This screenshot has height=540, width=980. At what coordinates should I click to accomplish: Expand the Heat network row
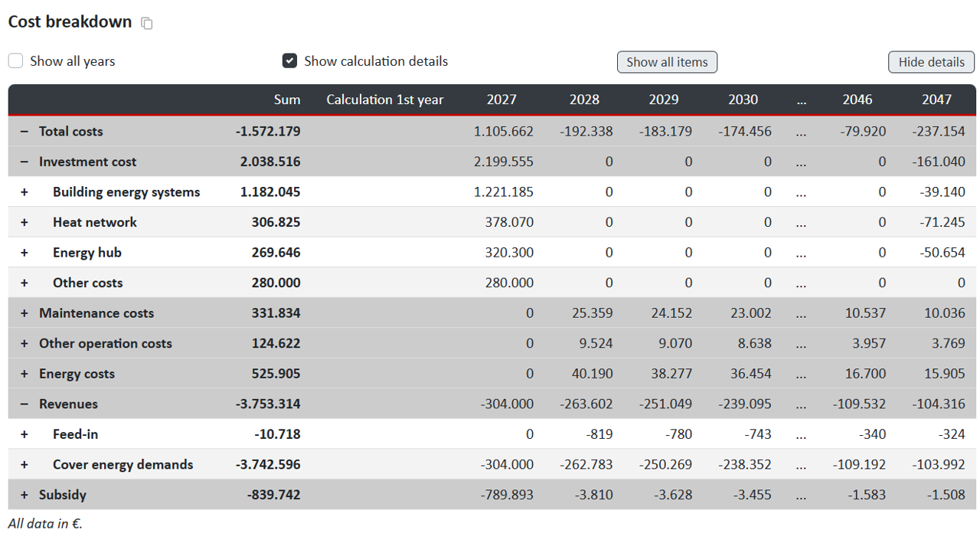tap(24, 222)
